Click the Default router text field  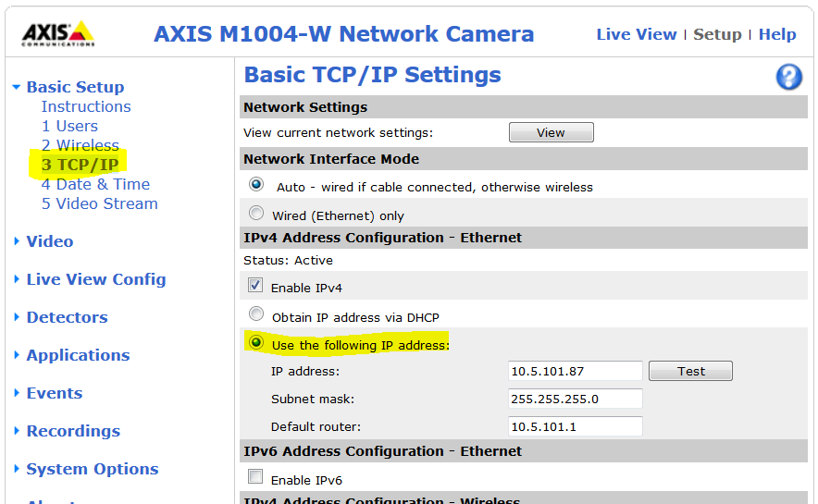[575, 427]
